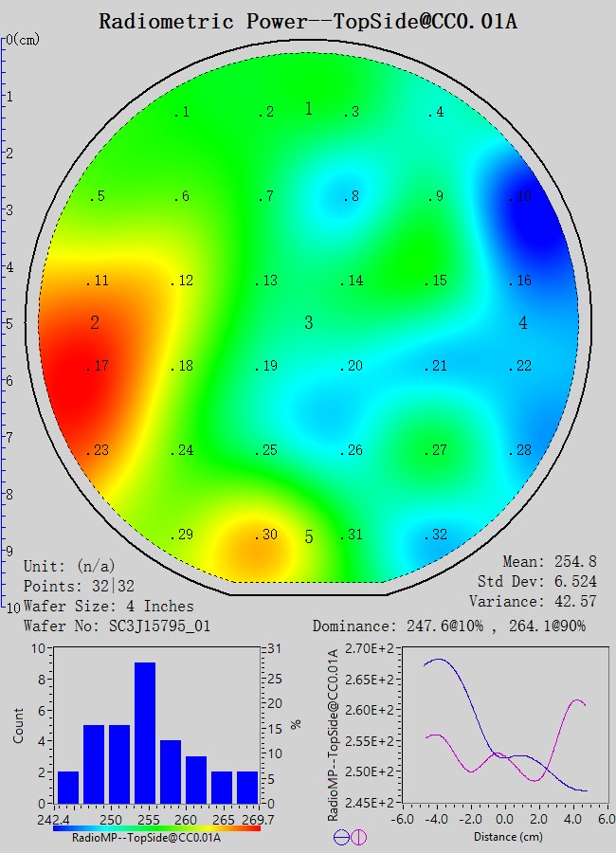Screen dimensions: 616x853
Task: Click the chart title Radiometric Power text
Action: click(308, 21)
